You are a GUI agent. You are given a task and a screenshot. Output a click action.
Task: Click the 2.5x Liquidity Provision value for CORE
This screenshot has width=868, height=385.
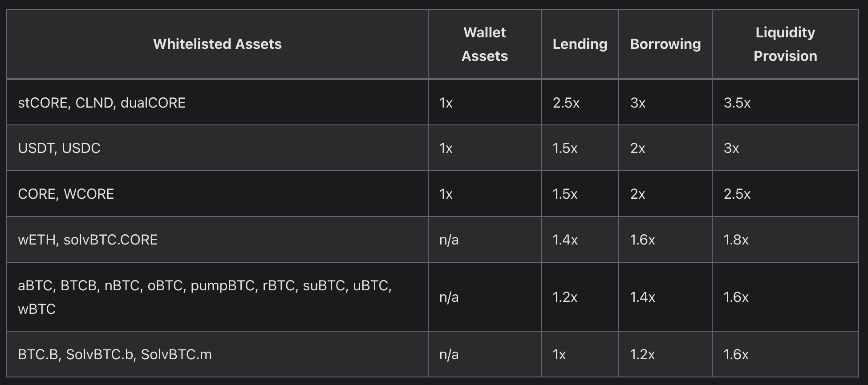tap(737, 194)
